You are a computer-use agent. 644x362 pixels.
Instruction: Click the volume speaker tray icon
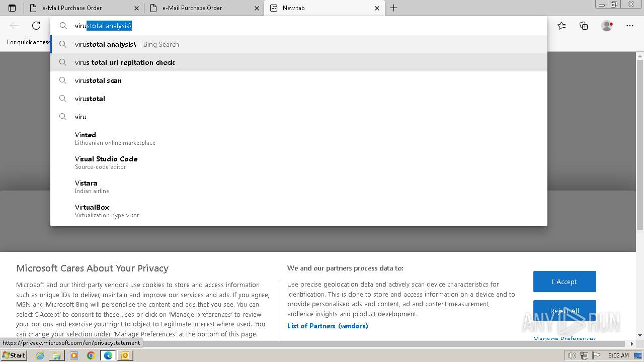point(572,355)
